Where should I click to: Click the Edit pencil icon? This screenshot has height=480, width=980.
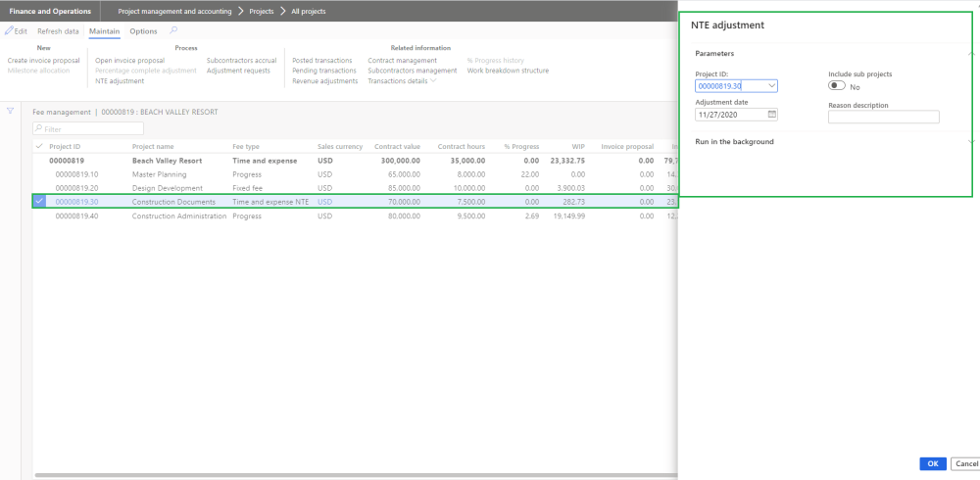[9, 31]
